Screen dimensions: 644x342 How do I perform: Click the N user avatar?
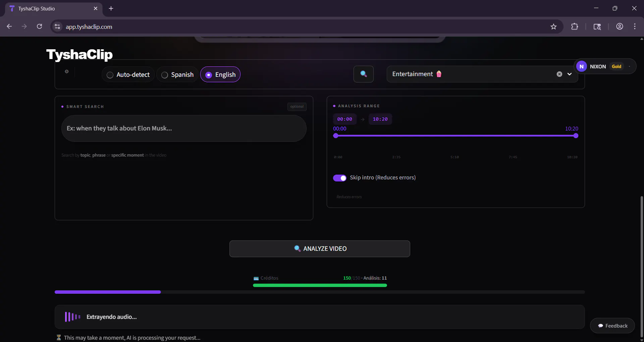(582, 66)
